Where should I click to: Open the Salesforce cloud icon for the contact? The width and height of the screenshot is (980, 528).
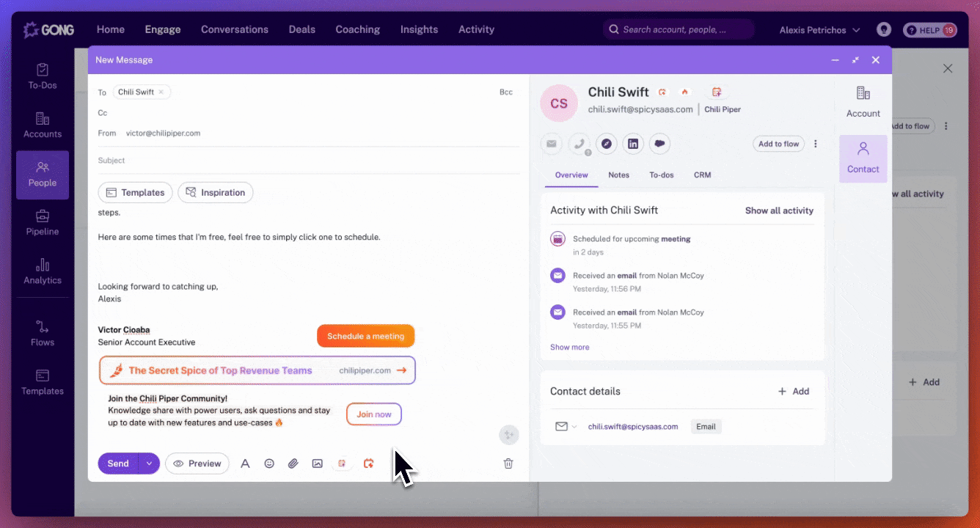pos(660,144)
